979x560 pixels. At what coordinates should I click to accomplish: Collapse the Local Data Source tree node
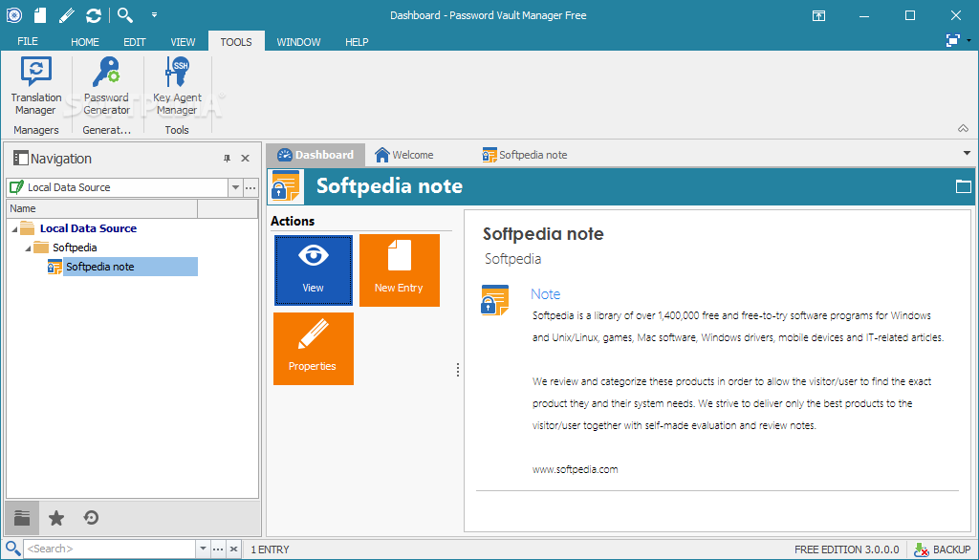14,229
